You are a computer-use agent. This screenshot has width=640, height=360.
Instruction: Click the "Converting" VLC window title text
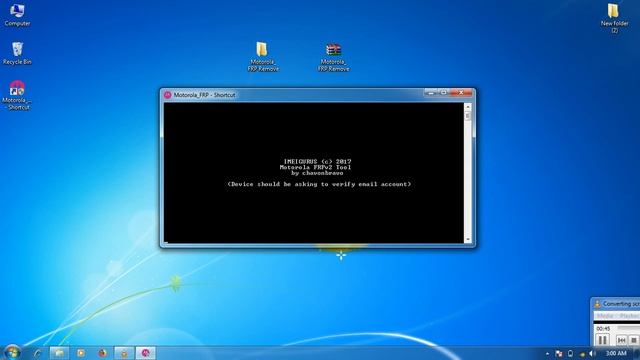tap(621, 304)
